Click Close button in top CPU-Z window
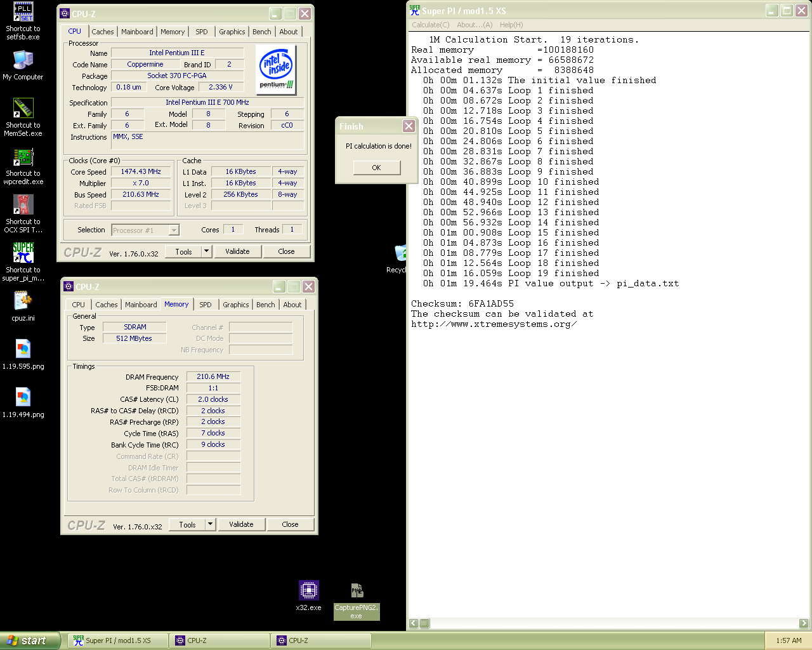The image size is (812, 650). (286, 251)
